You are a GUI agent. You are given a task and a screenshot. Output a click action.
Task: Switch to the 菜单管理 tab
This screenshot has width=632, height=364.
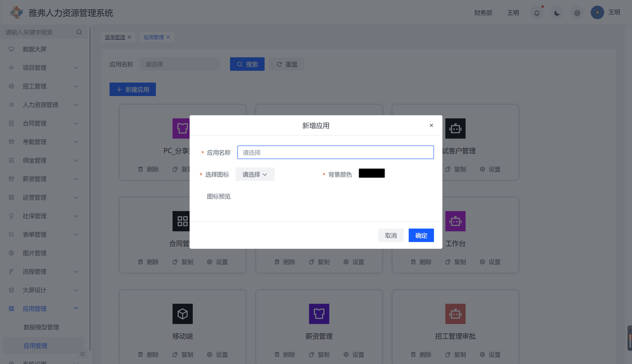pyautogui.click(x=115, y=37)
